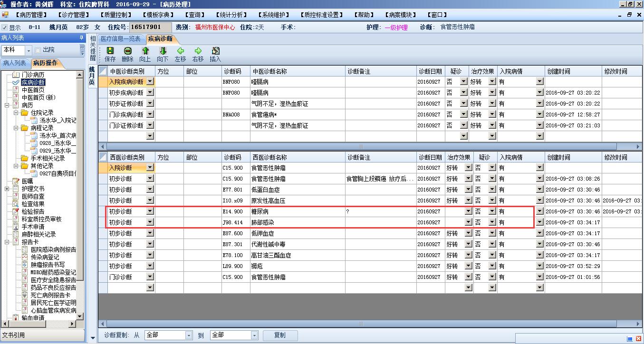Click the patient tree vertical scrollbar
This screenshot has width=644, height=344.
coord(80,195)
